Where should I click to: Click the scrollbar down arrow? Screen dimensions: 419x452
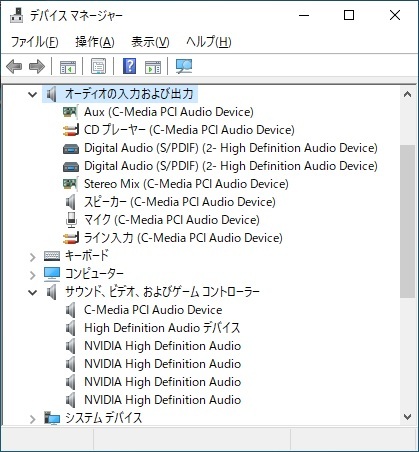[x=407, y=417]
